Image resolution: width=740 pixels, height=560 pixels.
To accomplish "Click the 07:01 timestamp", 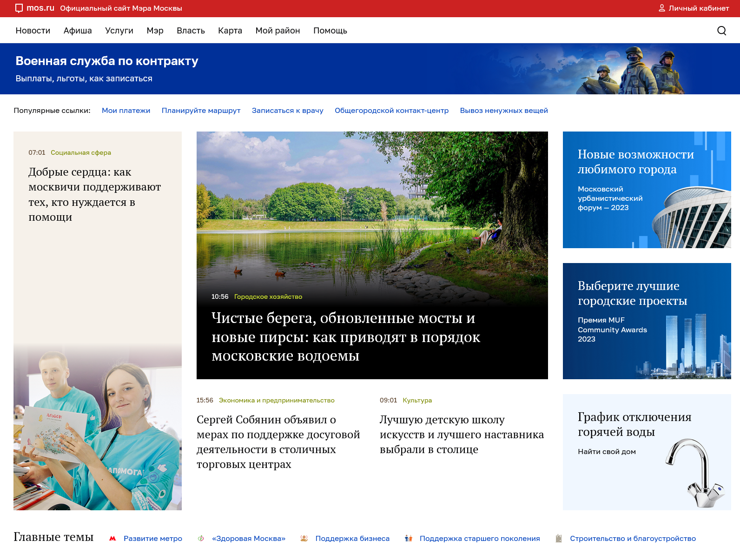I will pos(37,152).
